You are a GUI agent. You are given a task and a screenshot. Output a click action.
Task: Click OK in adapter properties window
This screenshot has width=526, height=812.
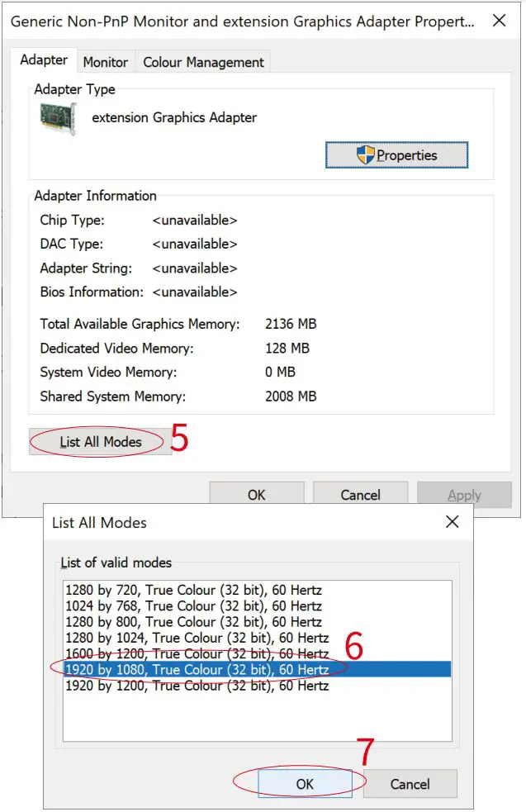coord(256,495)
